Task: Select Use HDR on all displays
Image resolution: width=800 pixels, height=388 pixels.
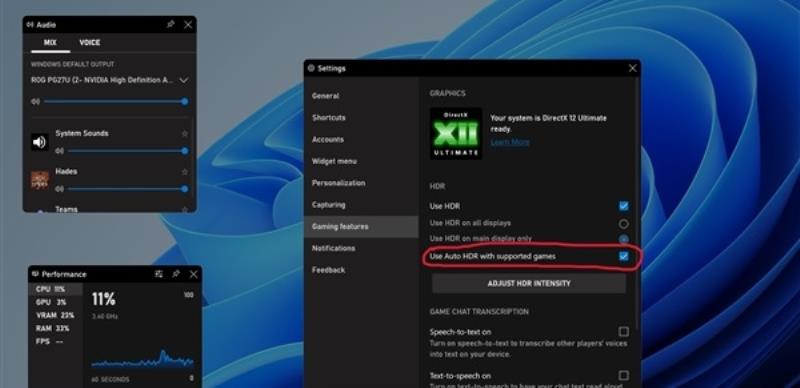Action: coord(623,224)
